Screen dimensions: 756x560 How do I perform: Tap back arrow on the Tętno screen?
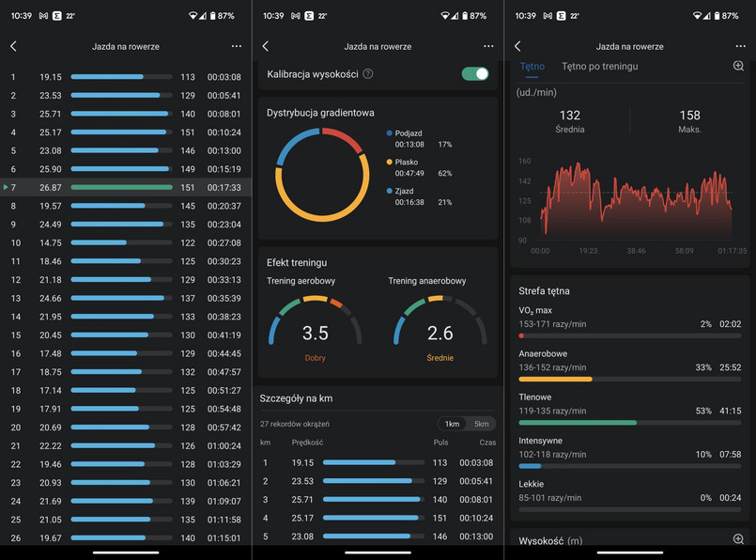(x=517, y=46)
